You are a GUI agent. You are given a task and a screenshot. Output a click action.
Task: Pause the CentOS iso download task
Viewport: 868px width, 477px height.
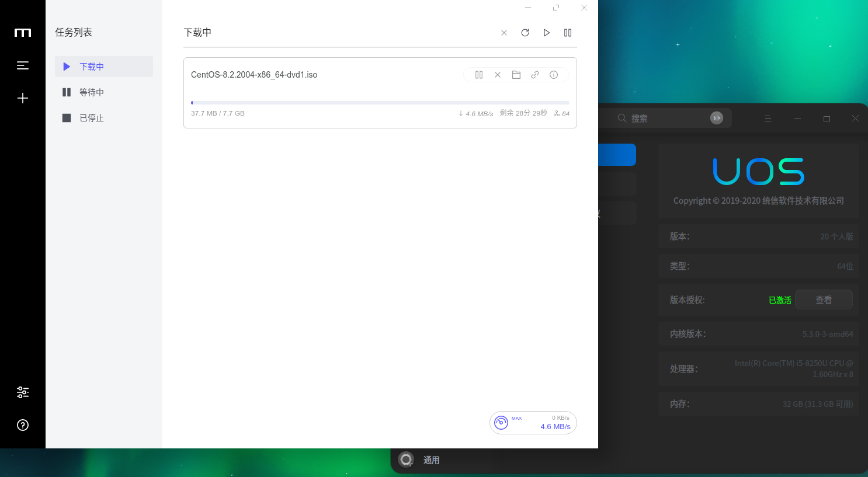pos(479,75)
